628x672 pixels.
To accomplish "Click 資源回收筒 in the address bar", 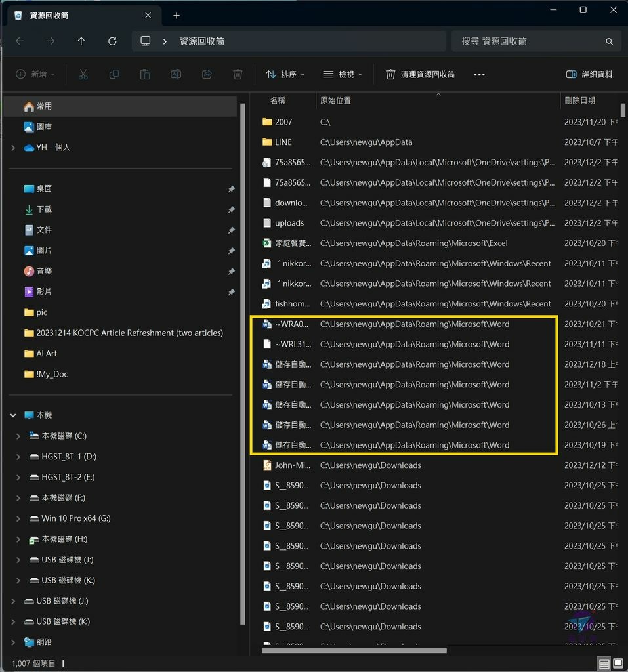I will click(202, 41).
